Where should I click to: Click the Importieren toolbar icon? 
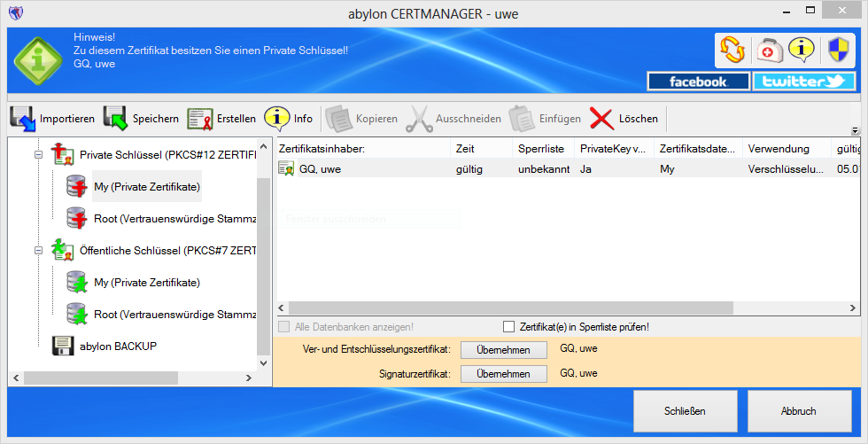(x=23, y=119)
